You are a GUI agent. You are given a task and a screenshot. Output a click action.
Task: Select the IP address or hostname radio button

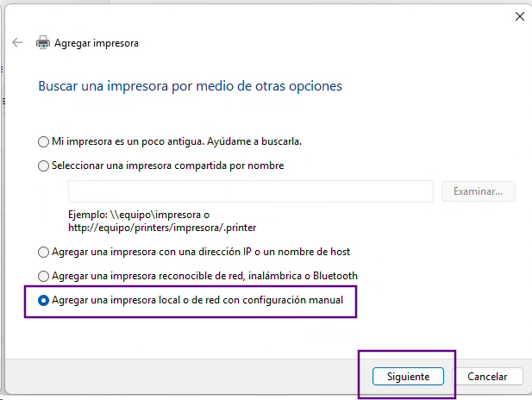click(x=44, y=252)
